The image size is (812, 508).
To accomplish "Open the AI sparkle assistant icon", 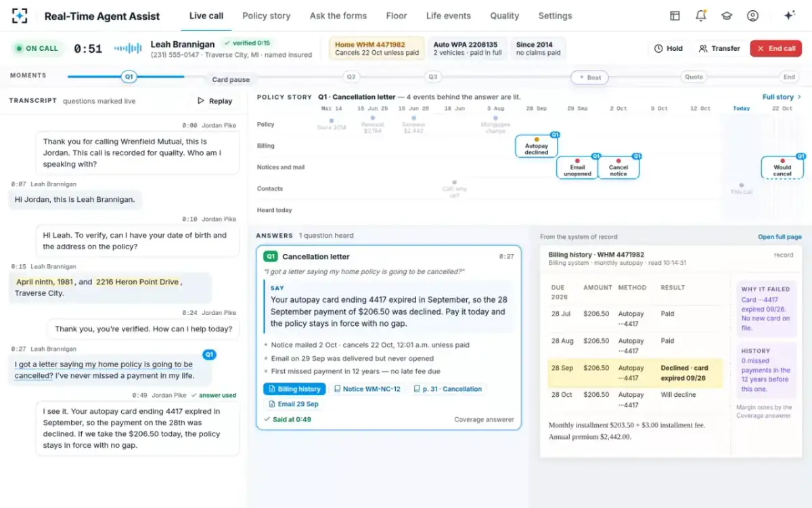I will click(x=789, y=16).
